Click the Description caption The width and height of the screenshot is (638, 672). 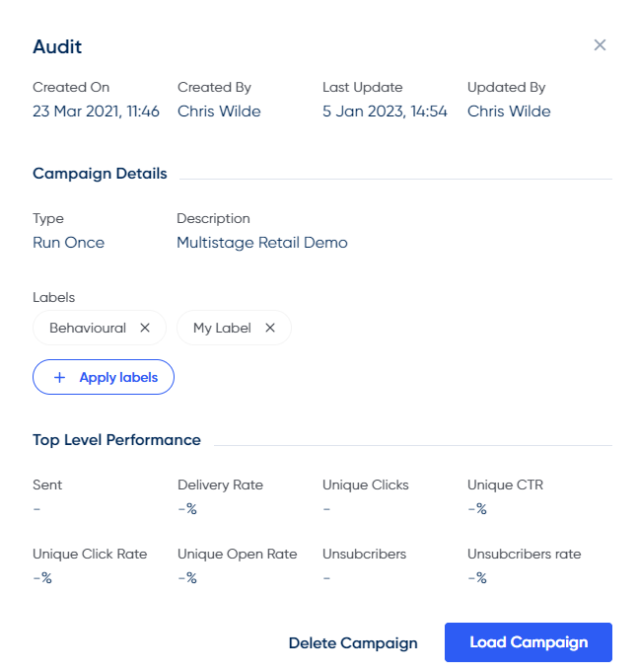click(x=213, y=218)
